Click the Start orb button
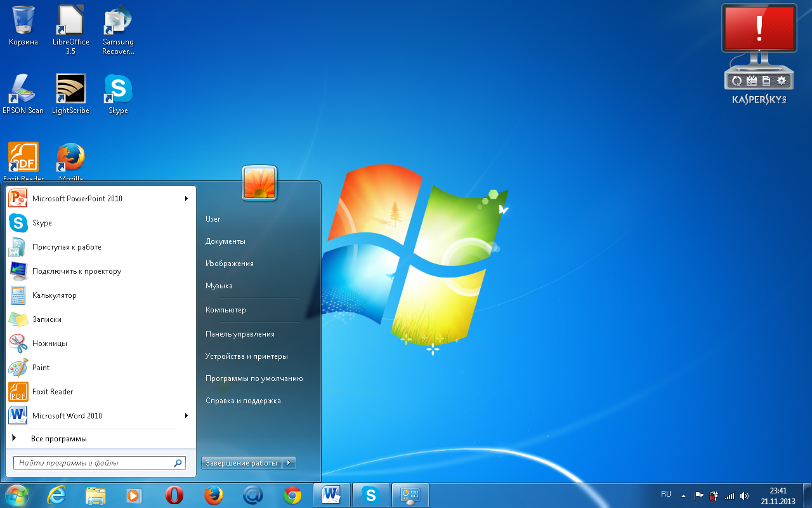The width and height of the screenshot is (812, 508). coord(16,495)
